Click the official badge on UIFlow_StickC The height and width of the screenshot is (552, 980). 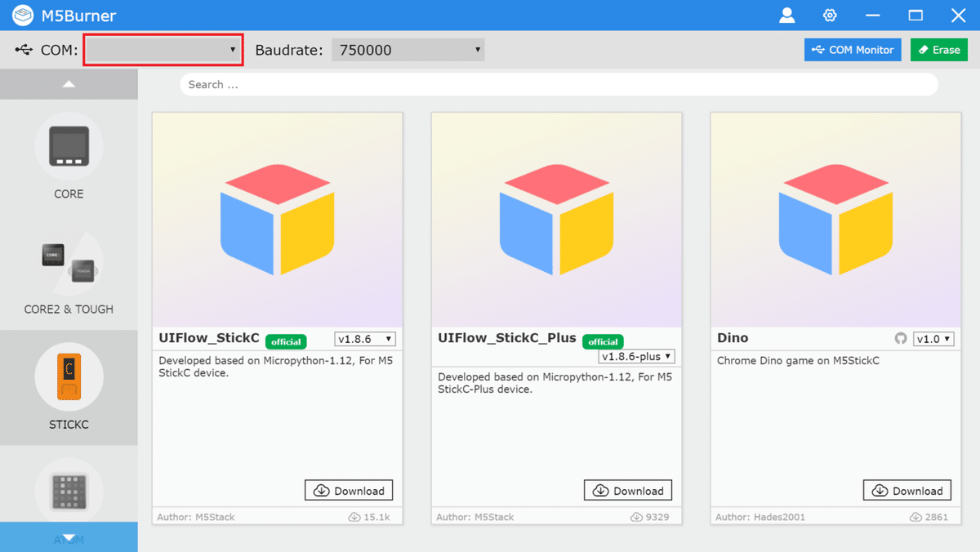[286, 341]
